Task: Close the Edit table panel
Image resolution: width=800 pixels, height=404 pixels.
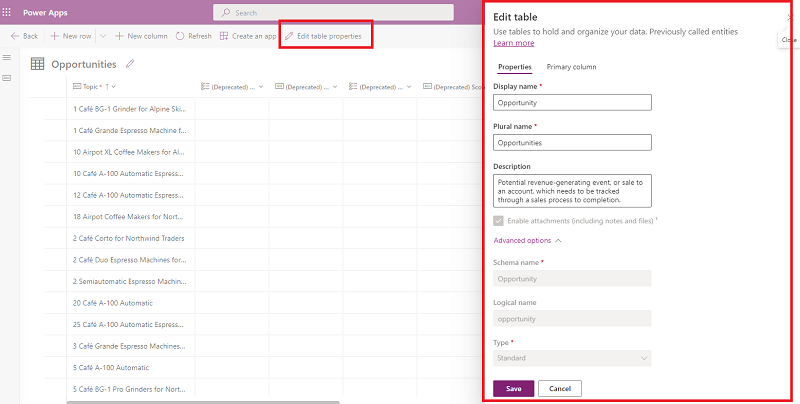Action: point(790,18)
